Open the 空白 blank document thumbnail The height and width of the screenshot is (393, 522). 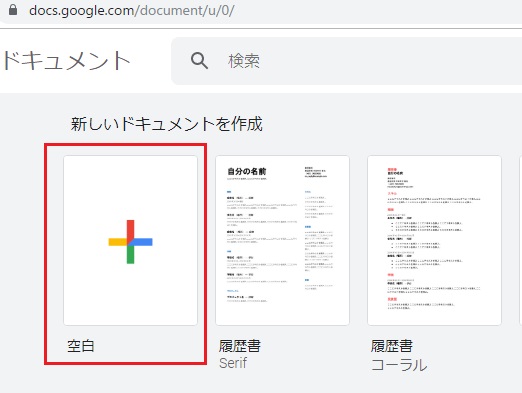130,240
